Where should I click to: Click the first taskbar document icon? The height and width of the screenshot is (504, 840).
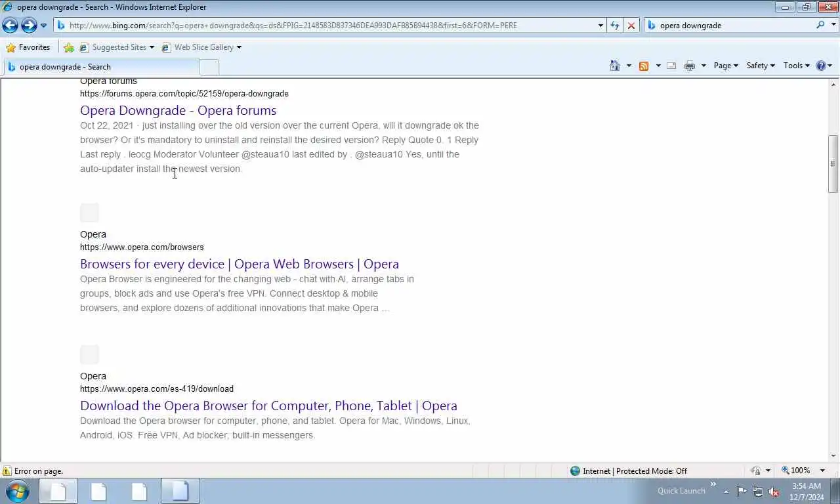58,491
